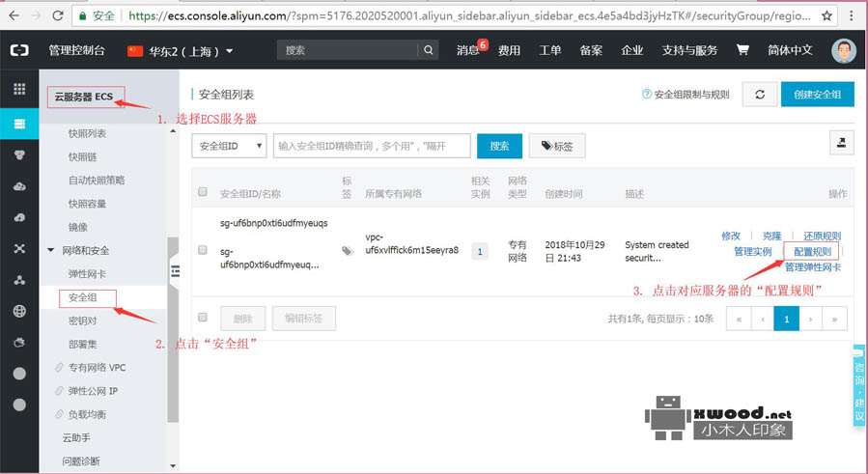This screenshot has height=474, width=868.
Task: Select 云服务器 ECS in the sidebar
Action: click(84, 97)
